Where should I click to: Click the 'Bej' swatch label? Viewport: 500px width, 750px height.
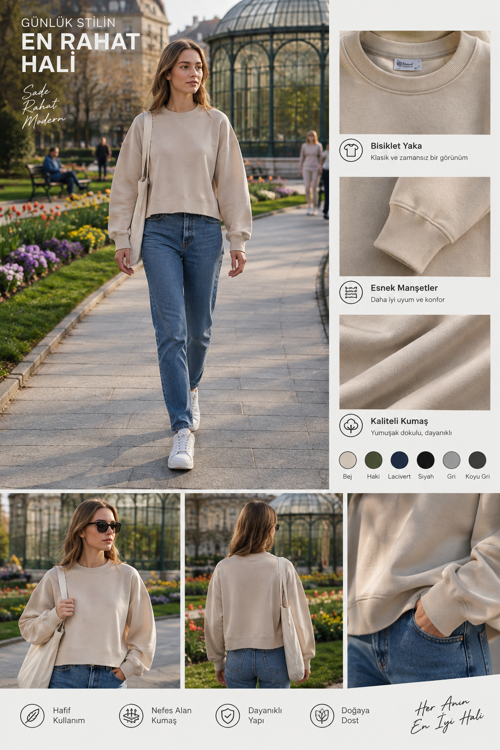347,476
